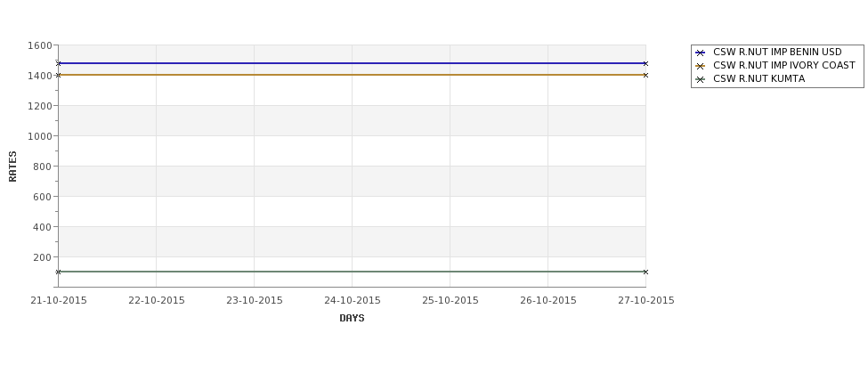Select the green line's 27-10-2015 data point
This screenshot has width=868, height=382.
645,272
